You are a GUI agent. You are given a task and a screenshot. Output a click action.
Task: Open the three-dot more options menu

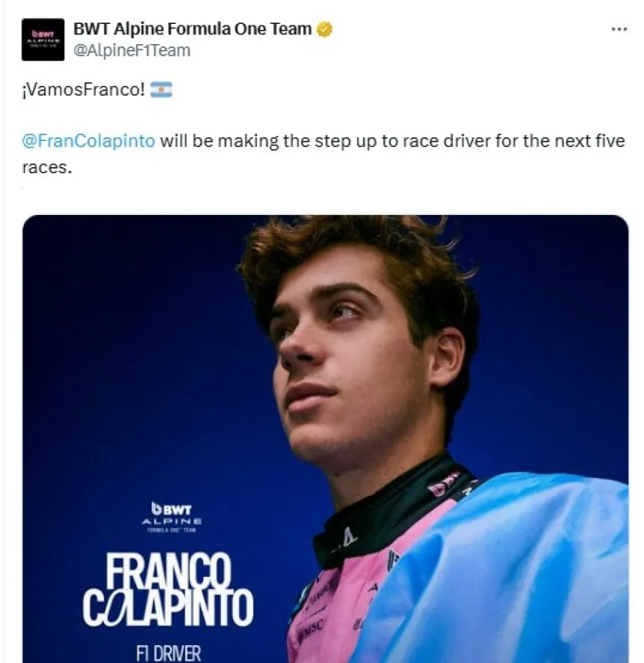(x=619, y=29)
